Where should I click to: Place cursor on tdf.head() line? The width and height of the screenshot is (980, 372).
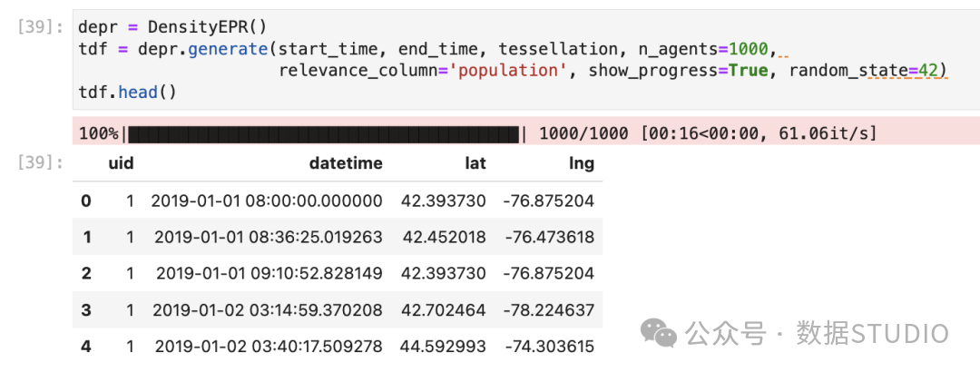point(128,92)
